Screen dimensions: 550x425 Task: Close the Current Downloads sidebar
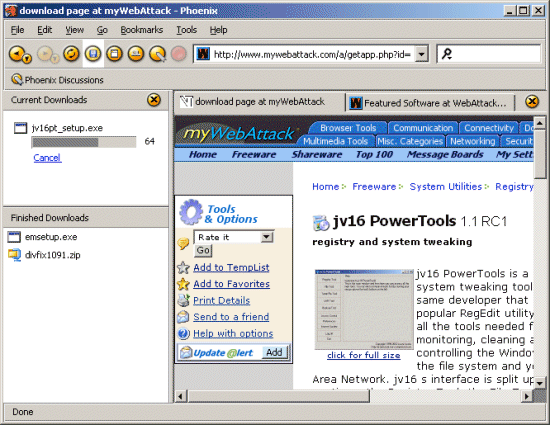[154, 100]
